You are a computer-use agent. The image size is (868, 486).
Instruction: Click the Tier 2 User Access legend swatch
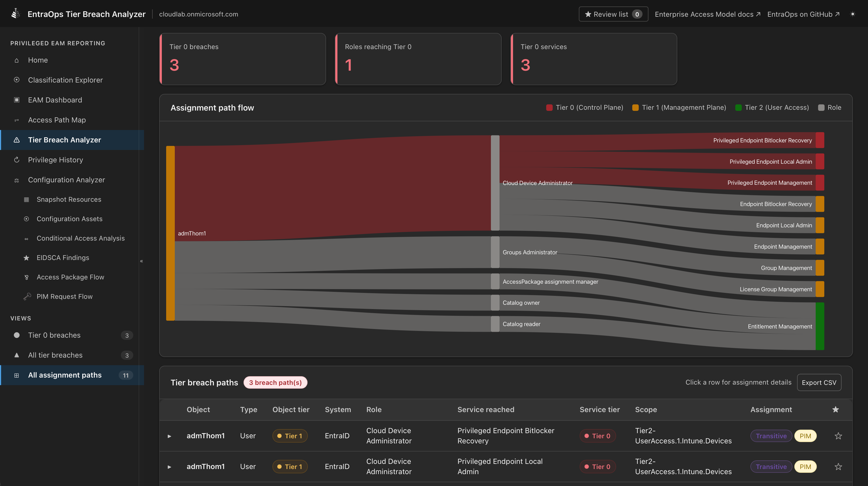[x=738, y=108]
